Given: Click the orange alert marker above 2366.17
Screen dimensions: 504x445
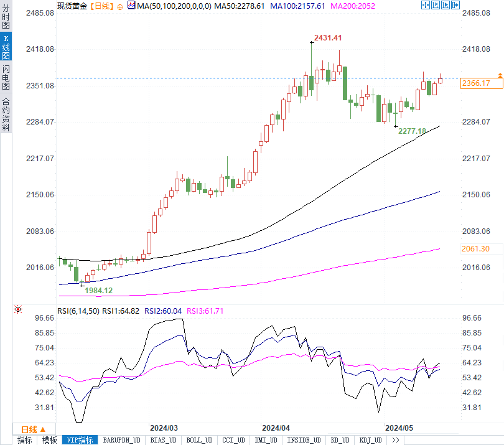Looking at the screenshot, I should click(500, 75).
